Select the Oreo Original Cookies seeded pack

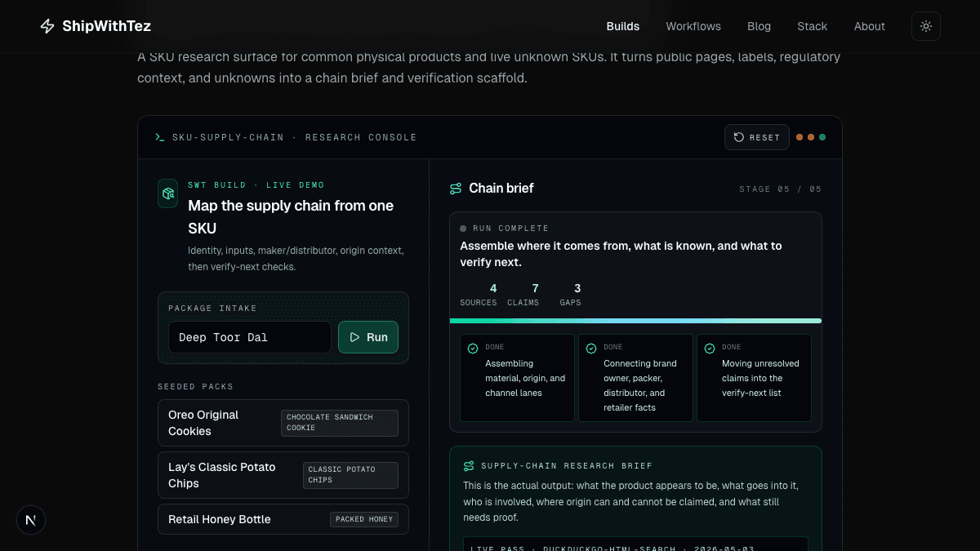(283, 423)
